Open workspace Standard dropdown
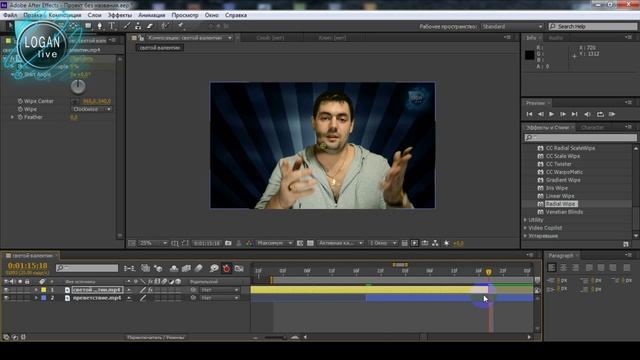Screen dimensions: 640x360 (x=512, y=26)
